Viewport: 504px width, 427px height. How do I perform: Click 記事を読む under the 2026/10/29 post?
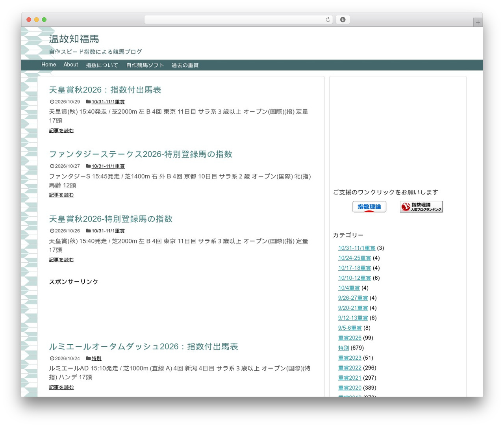(61, 130)
